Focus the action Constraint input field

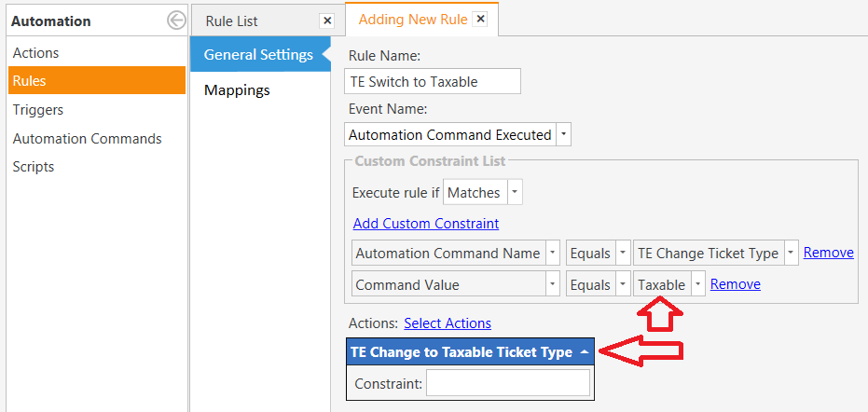[508, 383]
